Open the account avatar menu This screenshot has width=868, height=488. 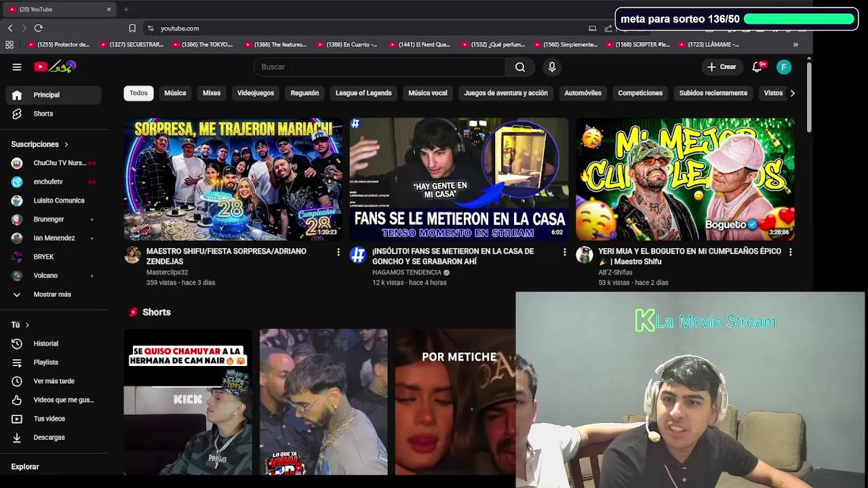[784, 67]
